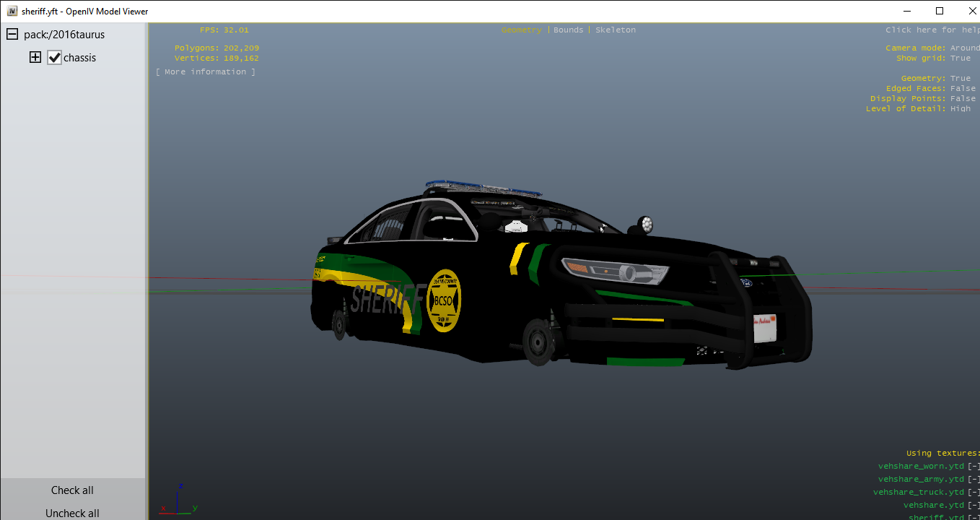Image resolution: width=980 pixels, height=520 pixels.
Task: Turn on Display Points
Action: 962,99
